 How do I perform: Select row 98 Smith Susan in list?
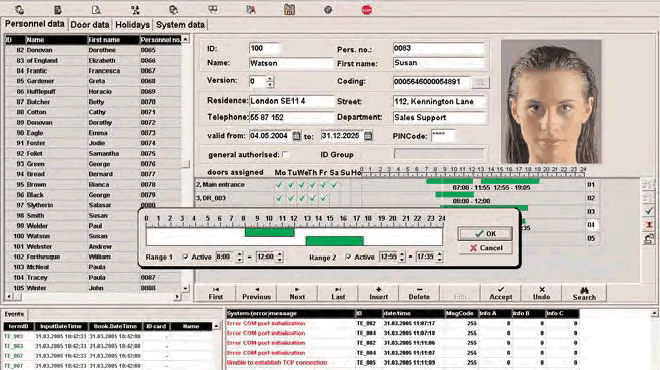tap(93, 216)
